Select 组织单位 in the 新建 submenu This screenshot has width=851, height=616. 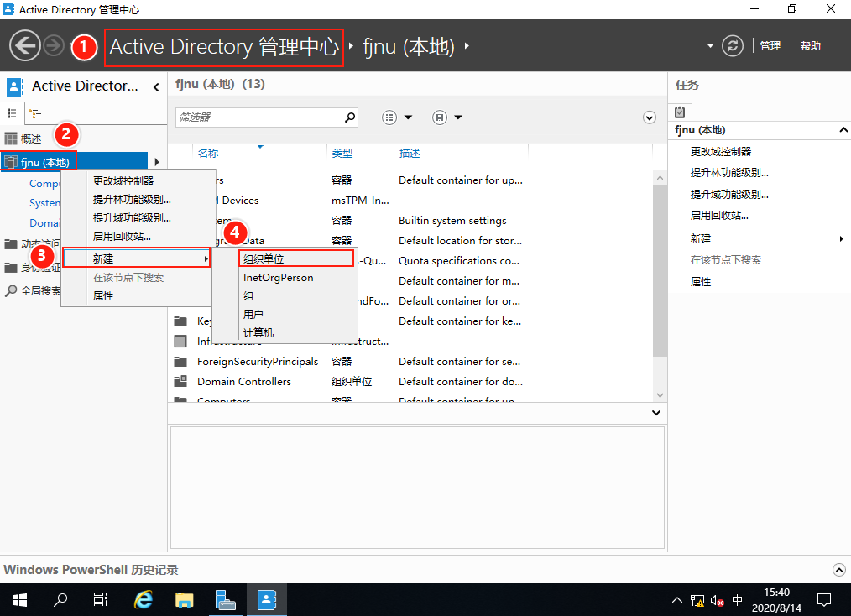(x=296, y=258)
